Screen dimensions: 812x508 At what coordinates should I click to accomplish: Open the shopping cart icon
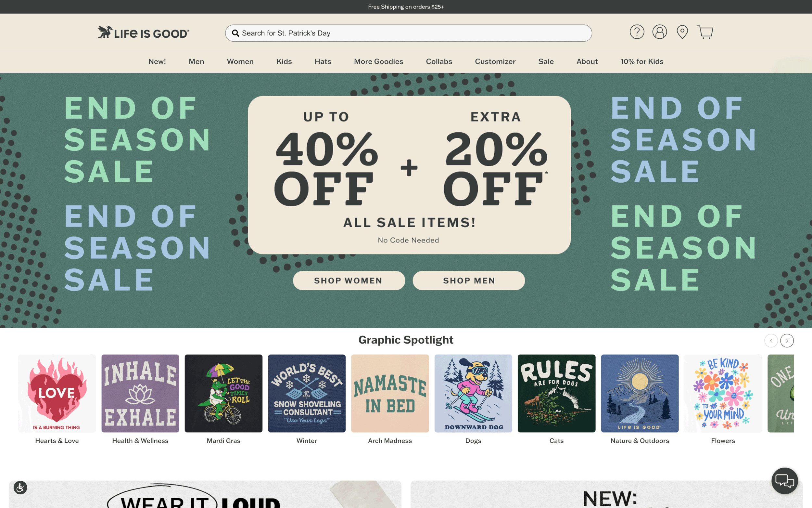(704, 32)
